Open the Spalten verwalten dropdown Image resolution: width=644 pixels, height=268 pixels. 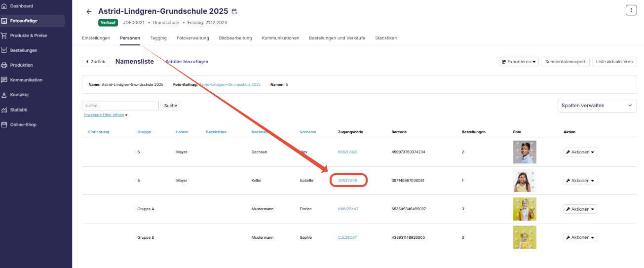coord(597,105)
